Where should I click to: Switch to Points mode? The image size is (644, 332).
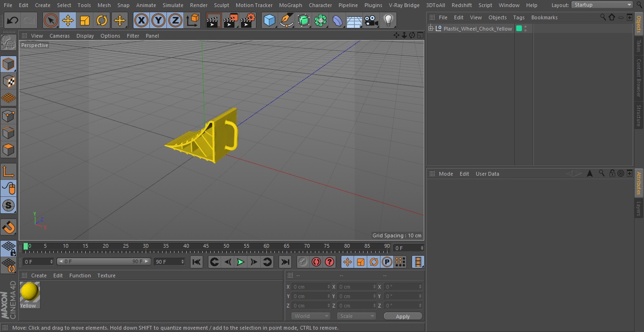coord(8,115)
